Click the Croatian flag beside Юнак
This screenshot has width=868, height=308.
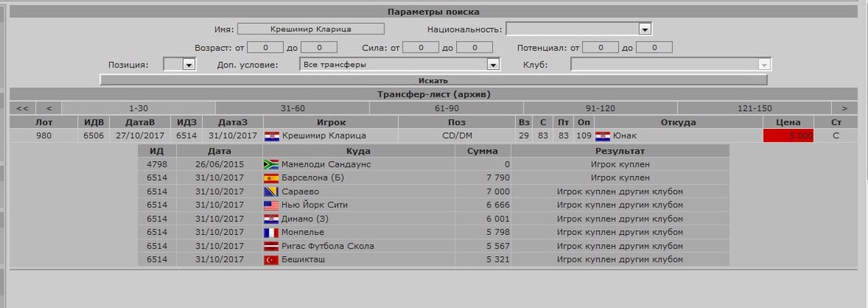[602, 136]
